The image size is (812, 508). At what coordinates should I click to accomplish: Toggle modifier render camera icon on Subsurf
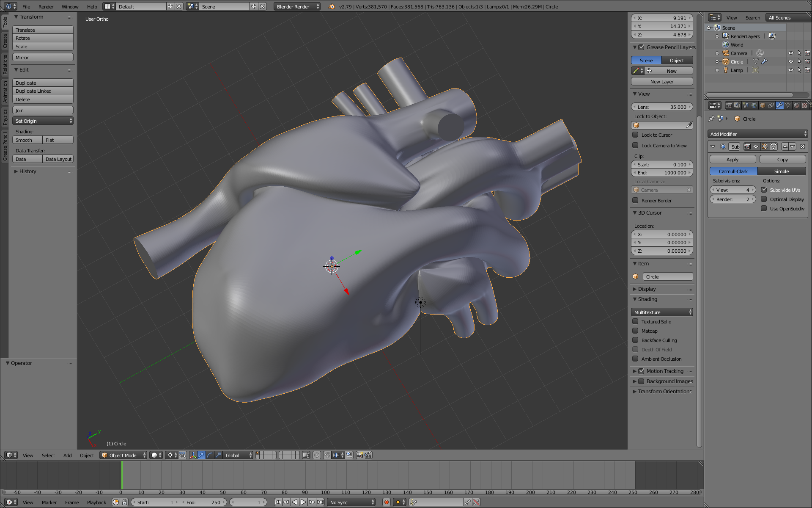coord(747,147)
